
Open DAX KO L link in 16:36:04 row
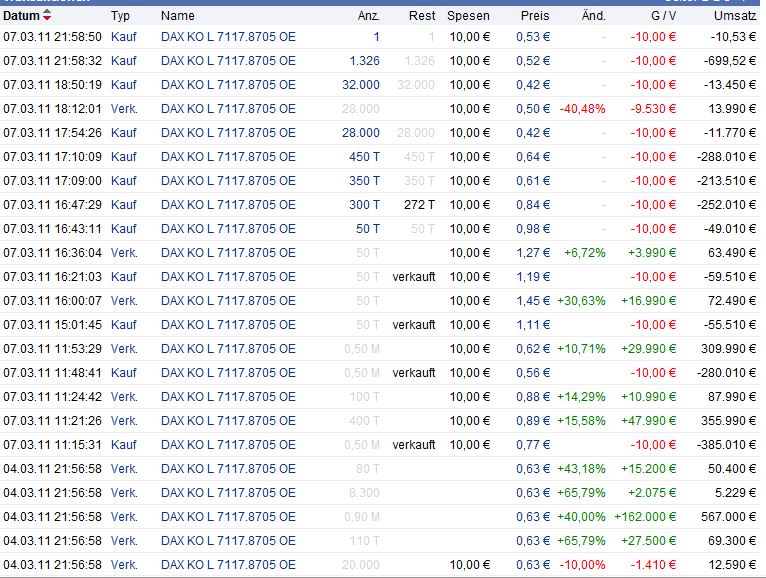click(x=228, y=253)
